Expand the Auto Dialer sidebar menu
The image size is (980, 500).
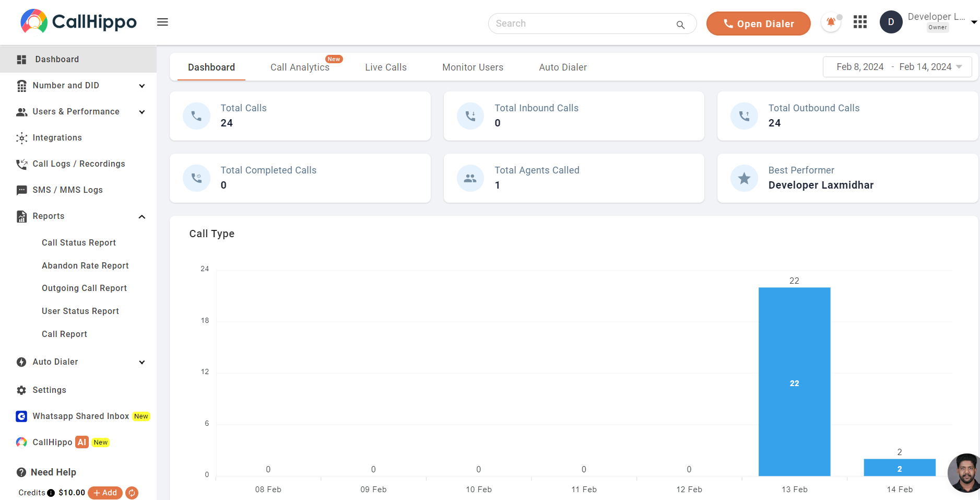pos(142,362)
